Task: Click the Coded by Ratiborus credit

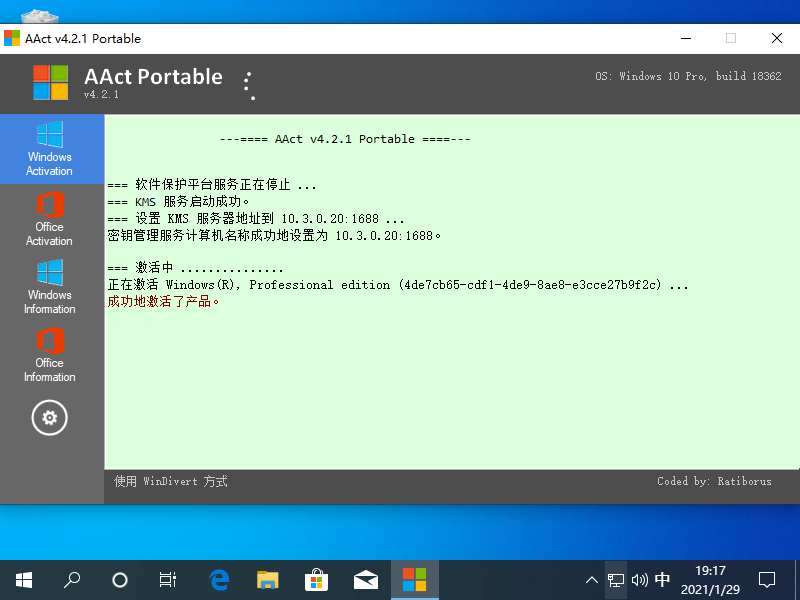Action: pyautogui.click(x=716, y=481)
